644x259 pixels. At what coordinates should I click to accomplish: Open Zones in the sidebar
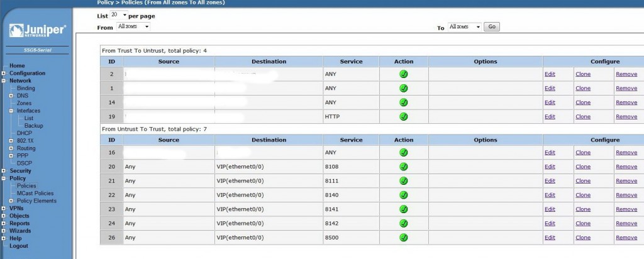pos(24,103)
